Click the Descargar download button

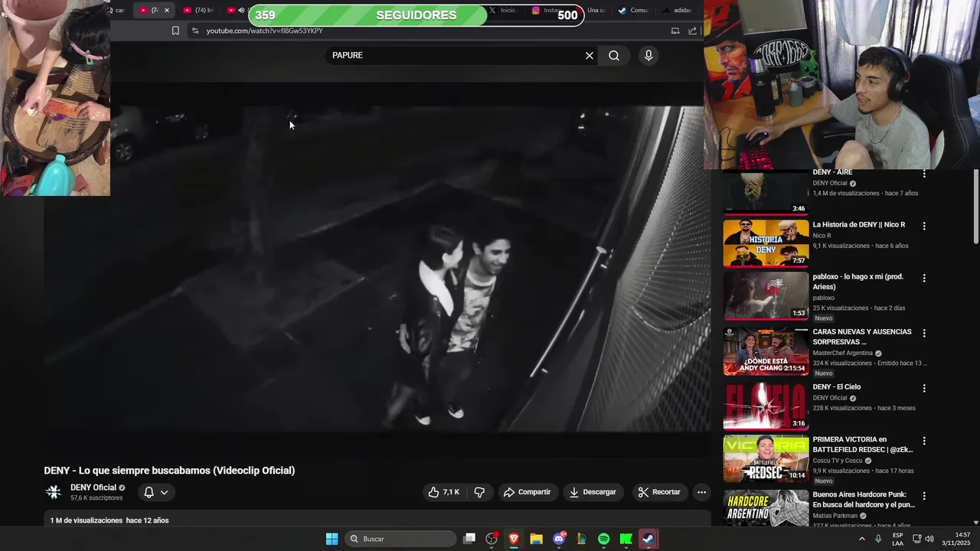[593, 492]
